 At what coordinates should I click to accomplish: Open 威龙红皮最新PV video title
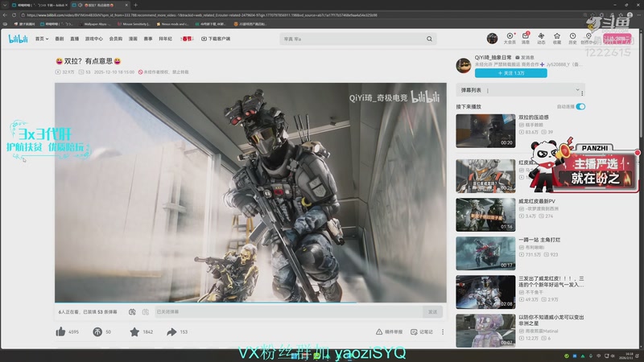(537, 201)
